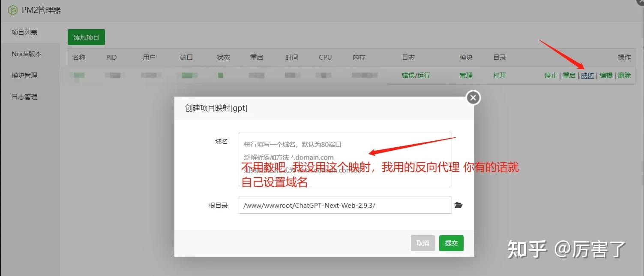The height and width of the screenshot is (276, 644).
Task: Click the 时间 column header
Action: (292, 57)
